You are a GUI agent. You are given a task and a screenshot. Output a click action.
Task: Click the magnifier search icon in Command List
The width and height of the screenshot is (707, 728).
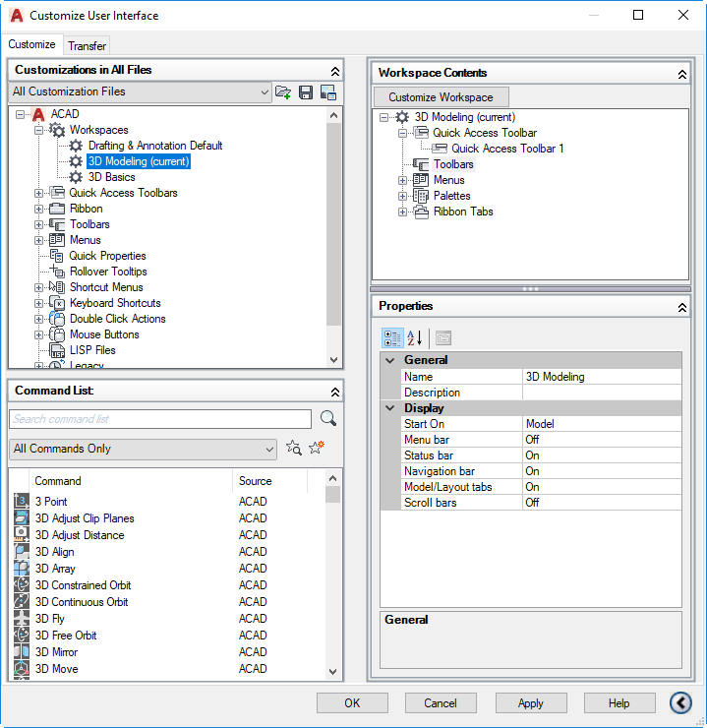coord(328,418)
